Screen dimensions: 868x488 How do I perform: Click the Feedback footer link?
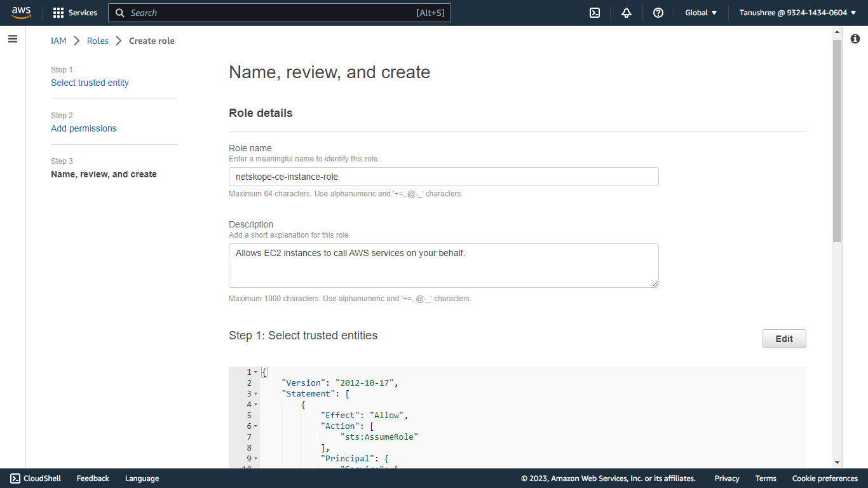coord(93,478)
